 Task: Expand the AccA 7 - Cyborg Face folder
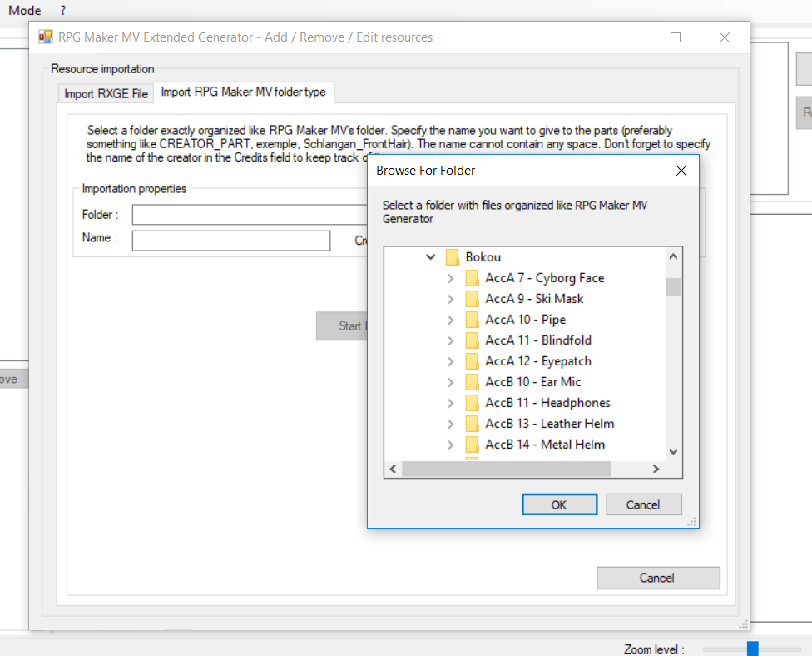click(x=451, y=278)
